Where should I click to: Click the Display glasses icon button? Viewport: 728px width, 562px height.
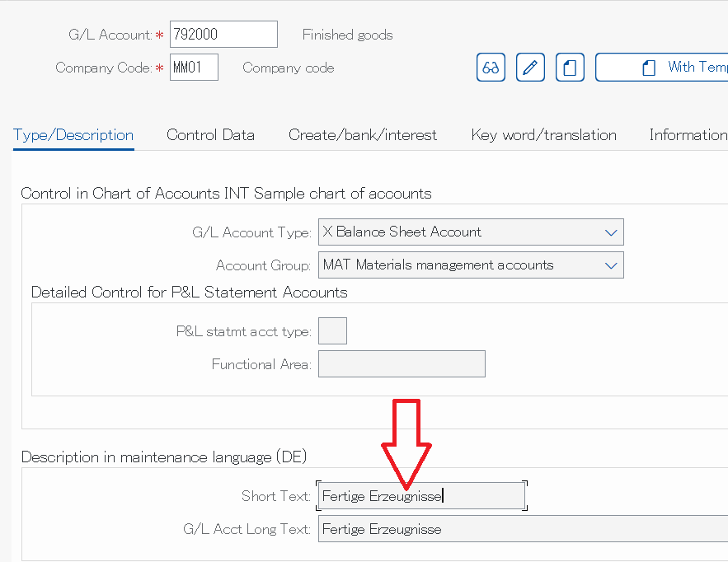click(x=491, y=68)
